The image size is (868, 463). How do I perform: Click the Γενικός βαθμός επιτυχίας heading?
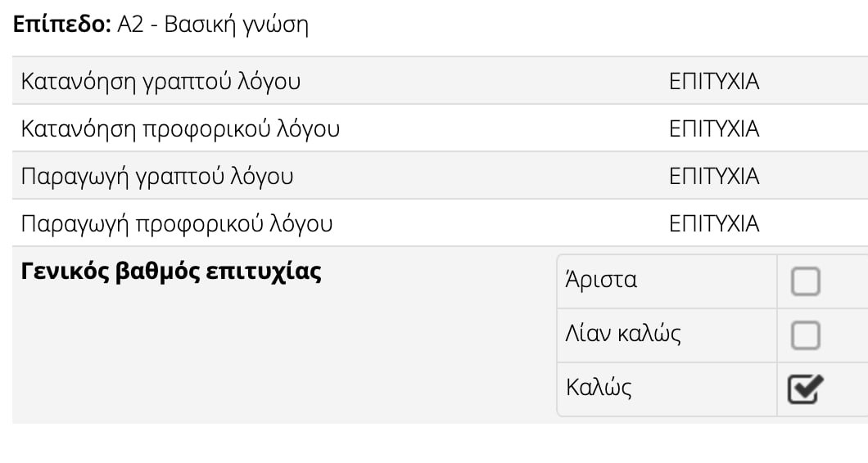(171, 271)
